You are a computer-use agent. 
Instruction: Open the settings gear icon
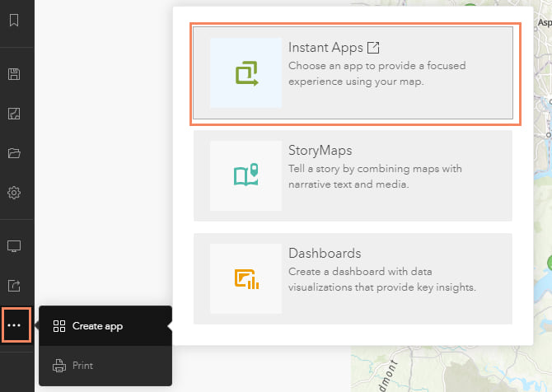(x=14, y=193)
